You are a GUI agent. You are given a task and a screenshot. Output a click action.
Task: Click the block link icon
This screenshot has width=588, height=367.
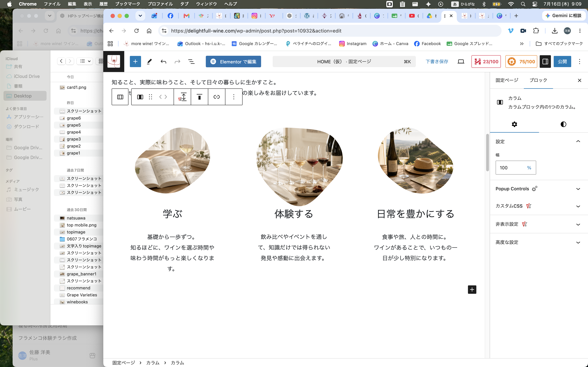coord(216,97)
